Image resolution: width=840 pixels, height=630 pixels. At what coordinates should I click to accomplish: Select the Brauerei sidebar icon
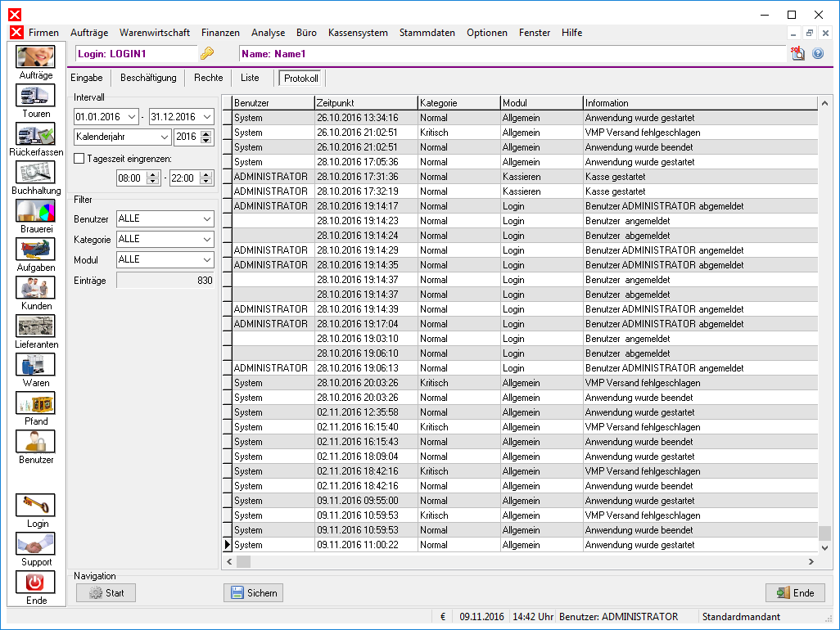pyautogui.click(x=35, y=210)
